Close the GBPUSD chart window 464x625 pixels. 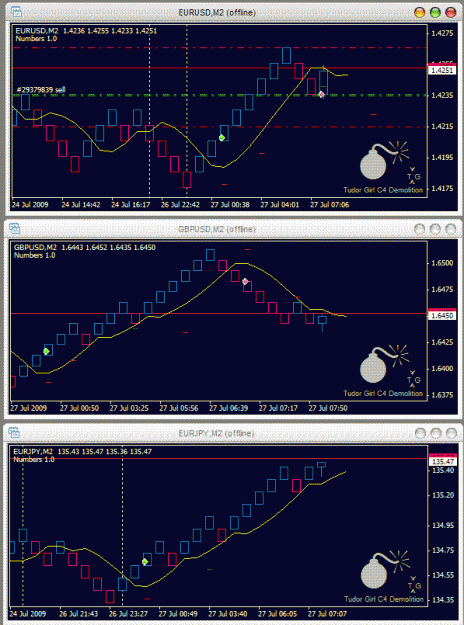coord(450,229)
